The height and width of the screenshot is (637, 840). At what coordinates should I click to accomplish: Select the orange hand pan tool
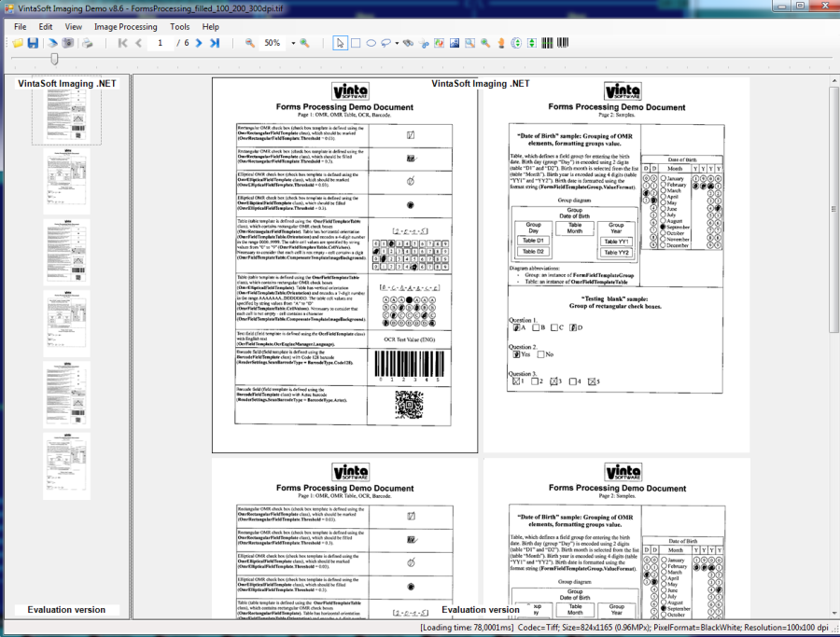[501, 43]
